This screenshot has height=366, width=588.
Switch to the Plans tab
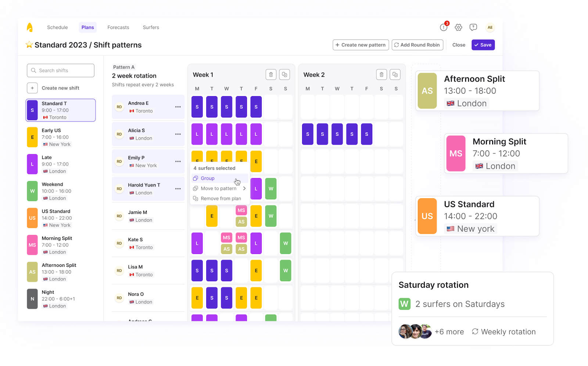click(88, 27)
